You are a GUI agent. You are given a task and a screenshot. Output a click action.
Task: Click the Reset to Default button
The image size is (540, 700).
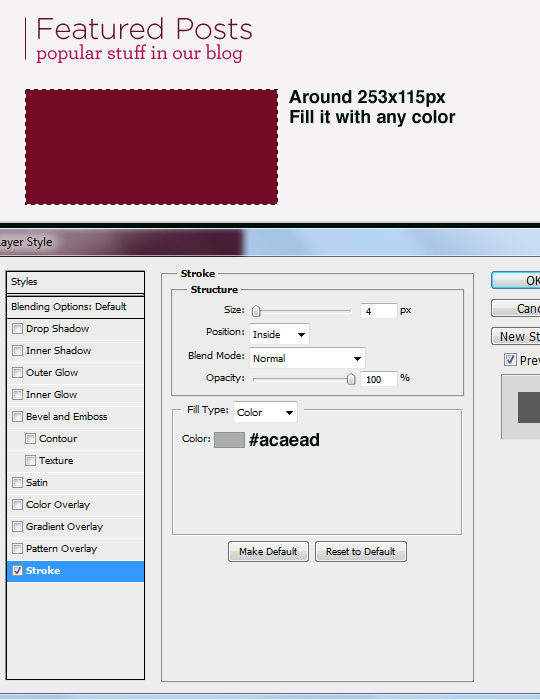click(x=361, y=552)
